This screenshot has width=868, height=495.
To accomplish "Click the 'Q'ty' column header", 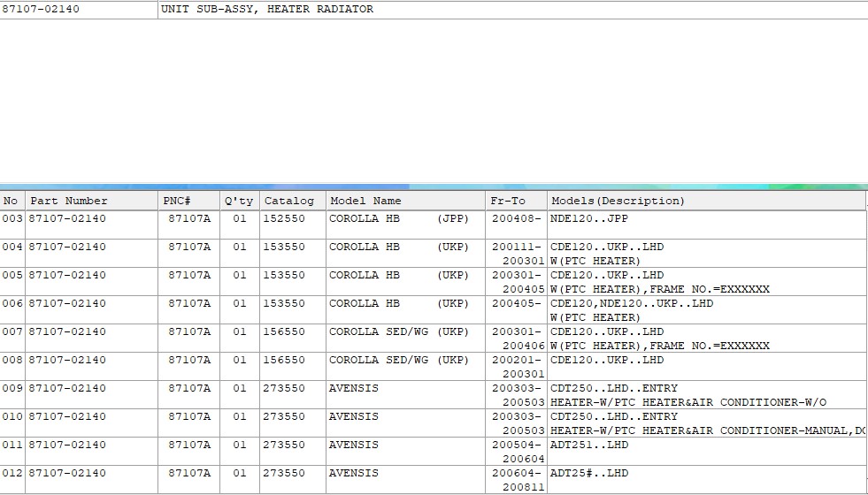I will [238, 201].
